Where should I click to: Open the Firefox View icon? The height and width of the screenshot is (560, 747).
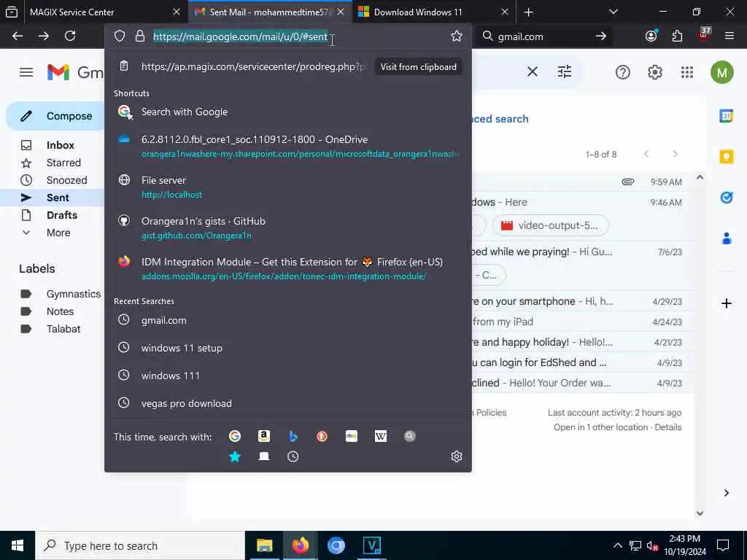[12, 12]
